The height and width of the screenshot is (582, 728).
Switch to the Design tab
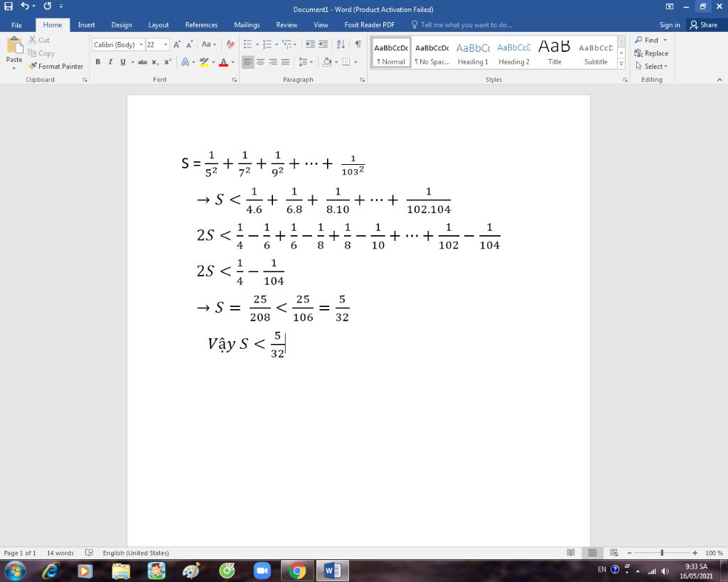click(122, 25)
